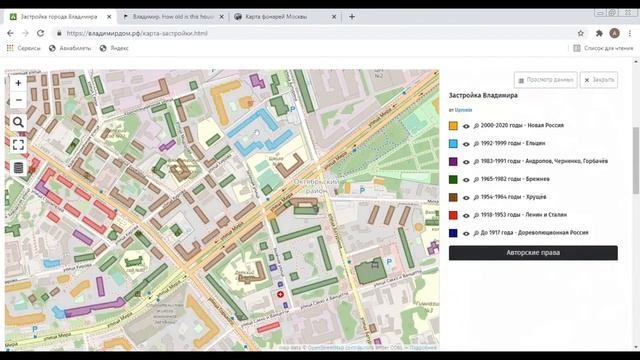Open OpenStreetMap contributors attribution link
Screen dimensions: 640x360
(340, 348)
